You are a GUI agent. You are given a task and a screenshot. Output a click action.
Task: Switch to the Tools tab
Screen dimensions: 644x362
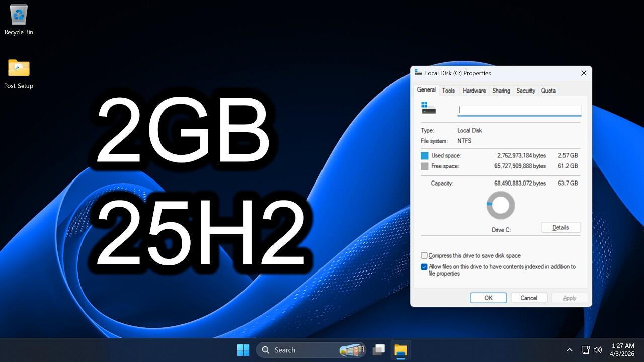coord(448,90)
